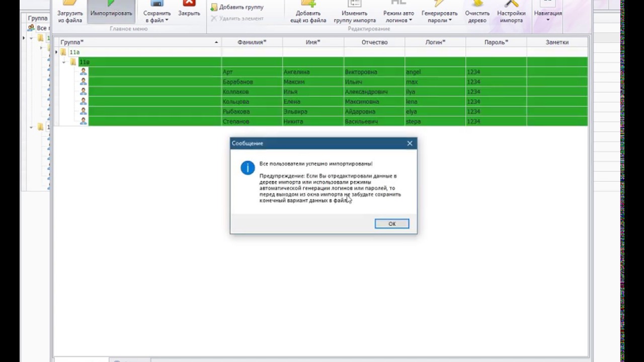
Task: Click Очистить дерево button
Action: point(477,12)
